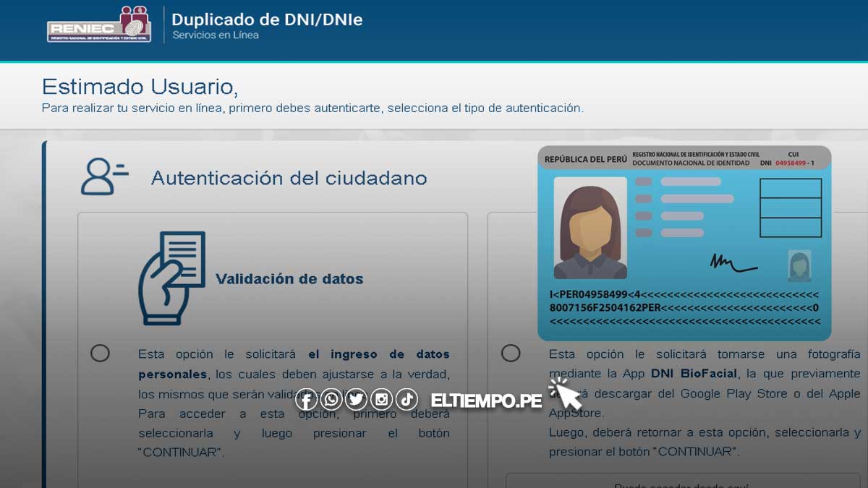Click the ELTIEMPO.PE watermark text
This screenshot has width=868, height=488.
(x=486, y=401)
